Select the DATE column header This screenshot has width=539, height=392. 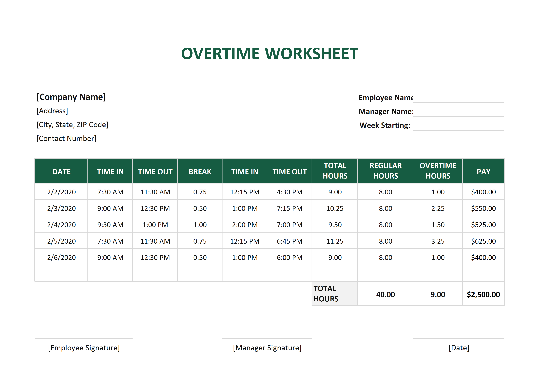point(61,171)
